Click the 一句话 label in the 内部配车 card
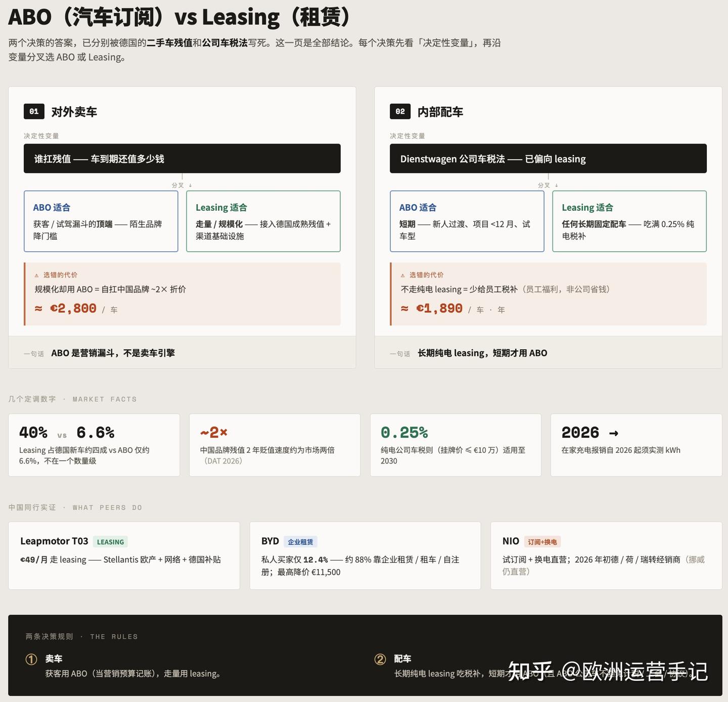The width and height of the screenshot is (728, 702). click(400, 354)
